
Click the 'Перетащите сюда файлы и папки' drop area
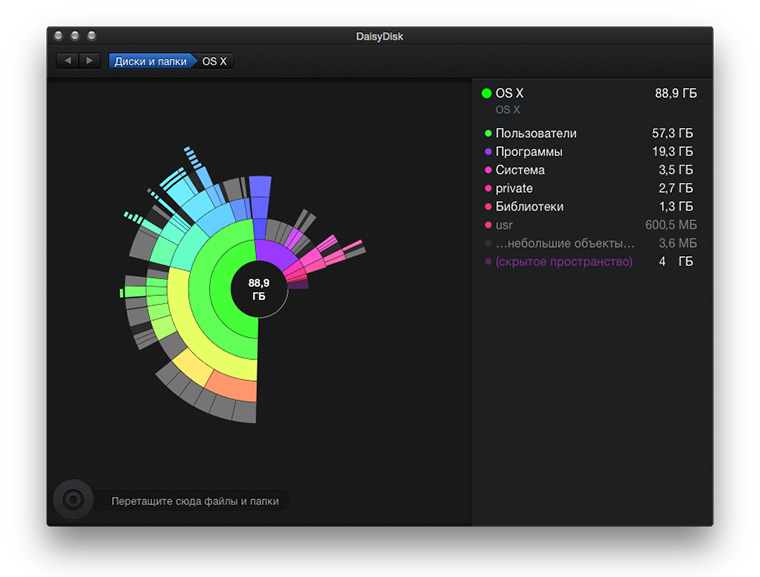pyautogui.click(x=195, y=501)
